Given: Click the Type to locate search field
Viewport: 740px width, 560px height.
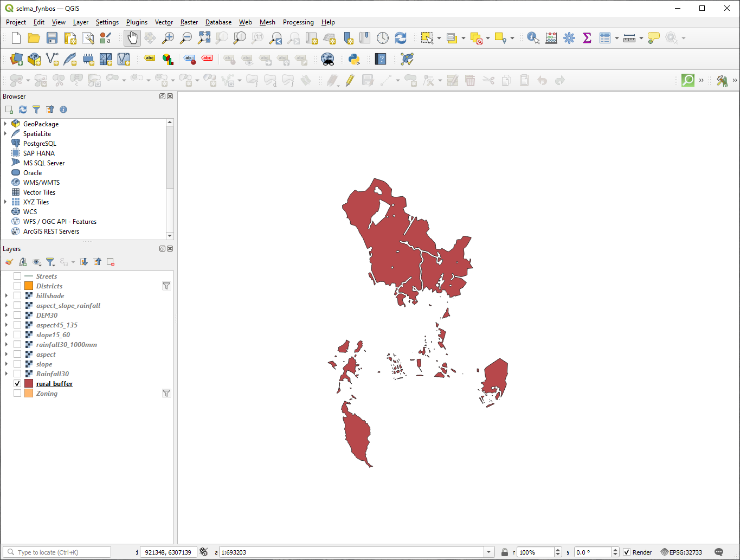Looking at the screenshot, I should click(x=60, y=552).
